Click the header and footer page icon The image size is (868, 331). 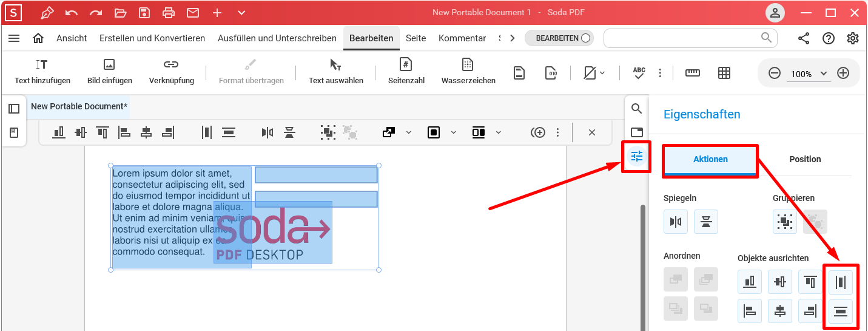519,73
